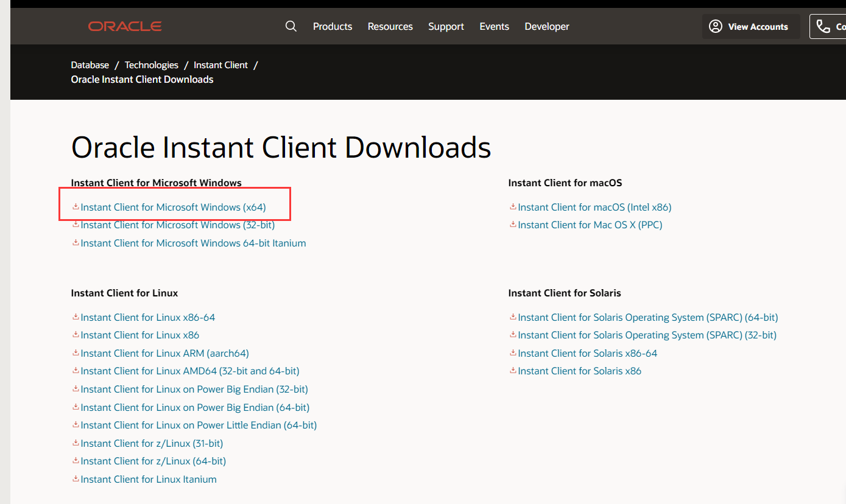Click the Oracle logo
The width and height of the screenshot is (846, 504).
(124, 26)
